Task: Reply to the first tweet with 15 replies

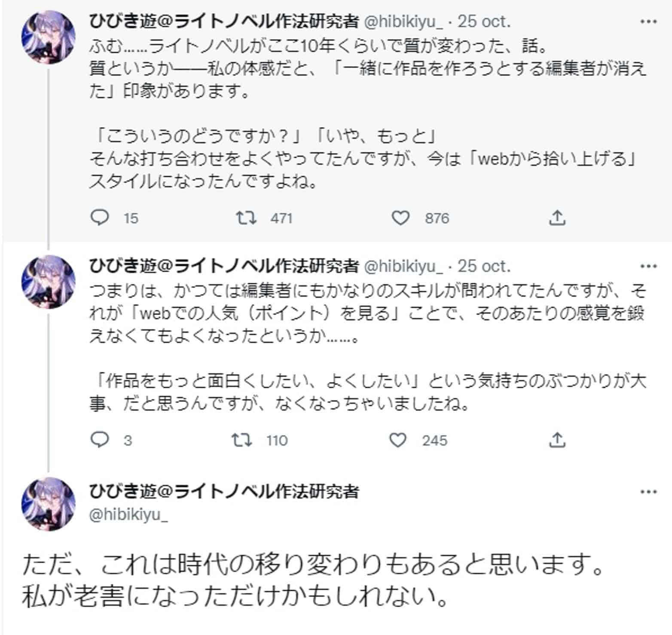Action: coord(100,218)
